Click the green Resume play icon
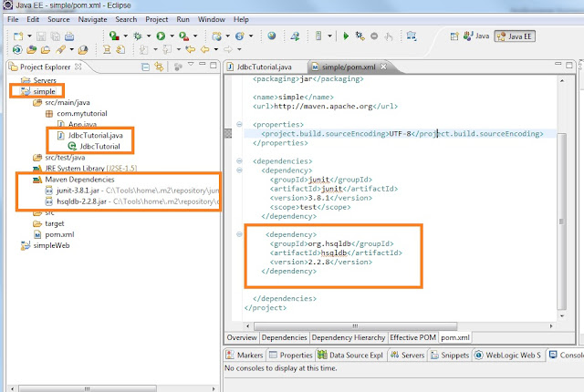 [346, 36]
